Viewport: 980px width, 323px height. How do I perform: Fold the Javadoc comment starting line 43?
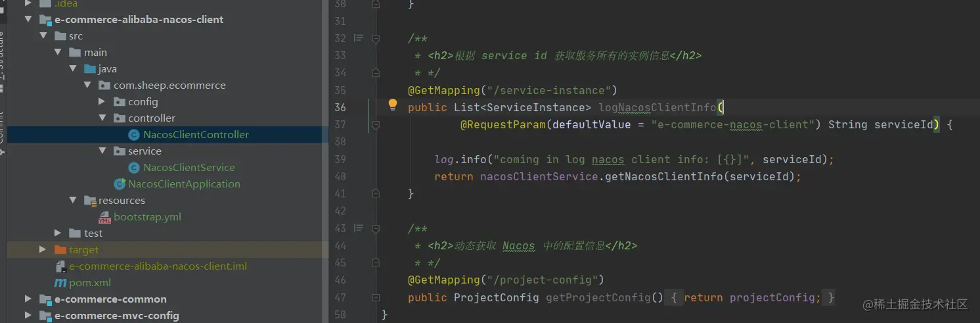(x=376, y=228)
